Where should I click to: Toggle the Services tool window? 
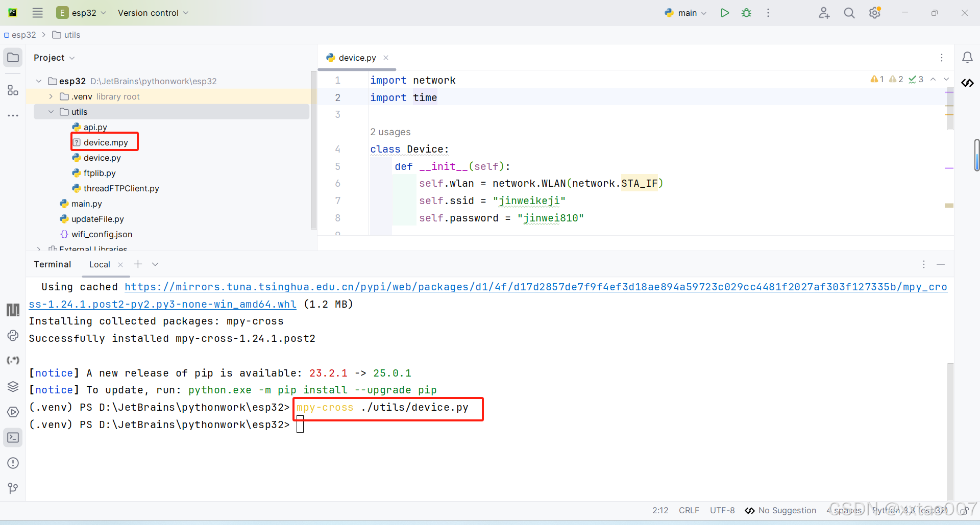[13, 412]
